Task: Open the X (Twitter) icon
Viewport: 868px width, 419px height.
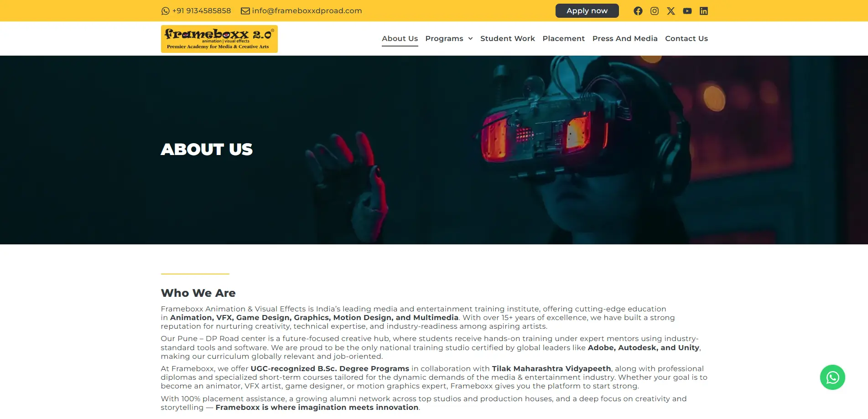Action: pos(670,11)
